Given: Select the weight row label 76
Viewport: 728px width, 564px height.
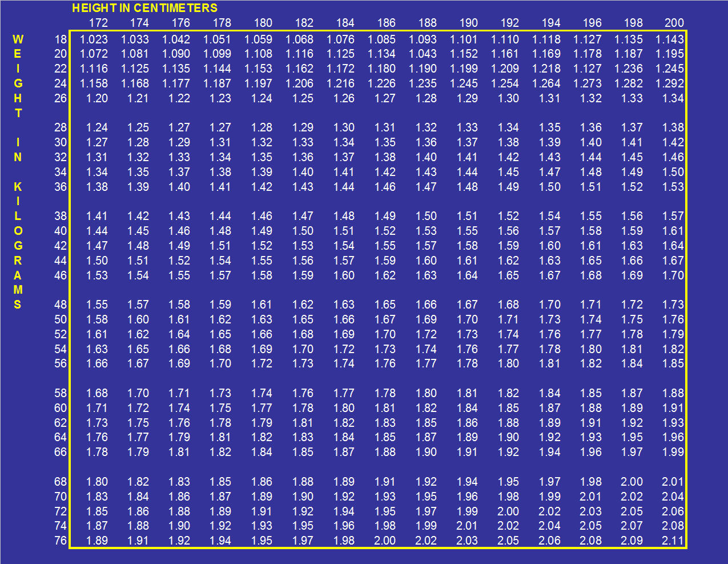Looking at the screenshot, I should point(61,541).
